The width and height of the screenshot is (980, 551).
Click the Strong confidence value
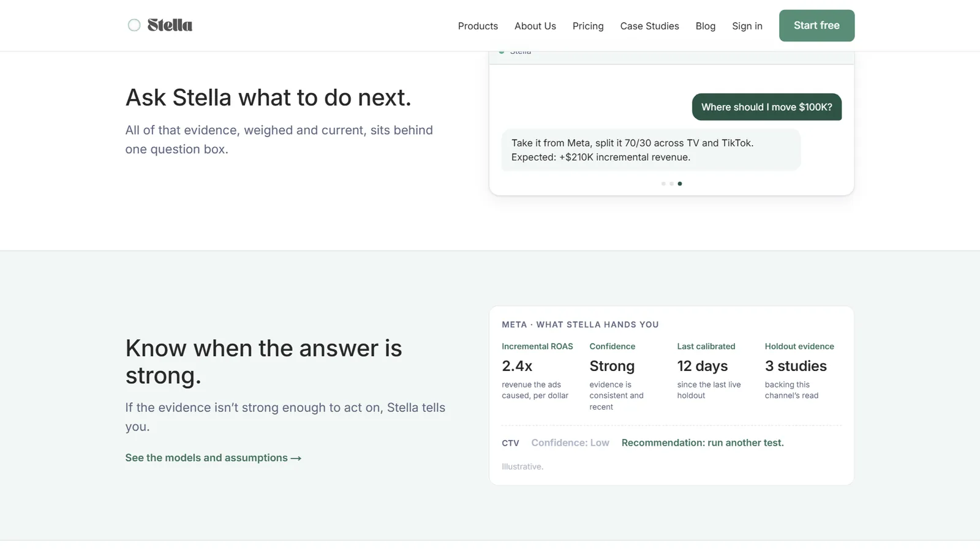click(x=612, y=366)
